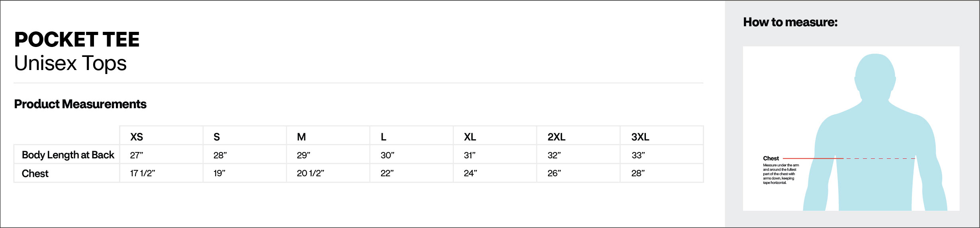Image resolution: width=980 pixels, height=228 pixels.
Task: Click the Chest label beside red measure line
Action: tap(771, 158)
